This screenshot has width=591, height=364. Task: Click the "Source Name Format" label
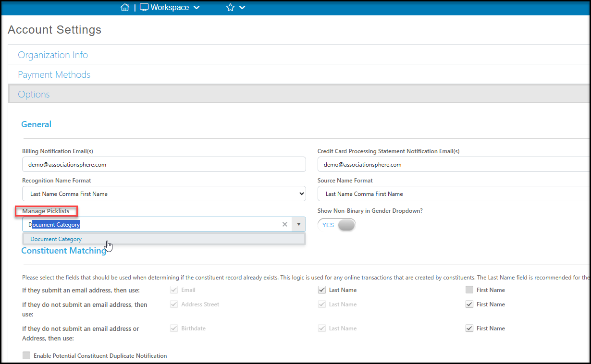[345, 181]
